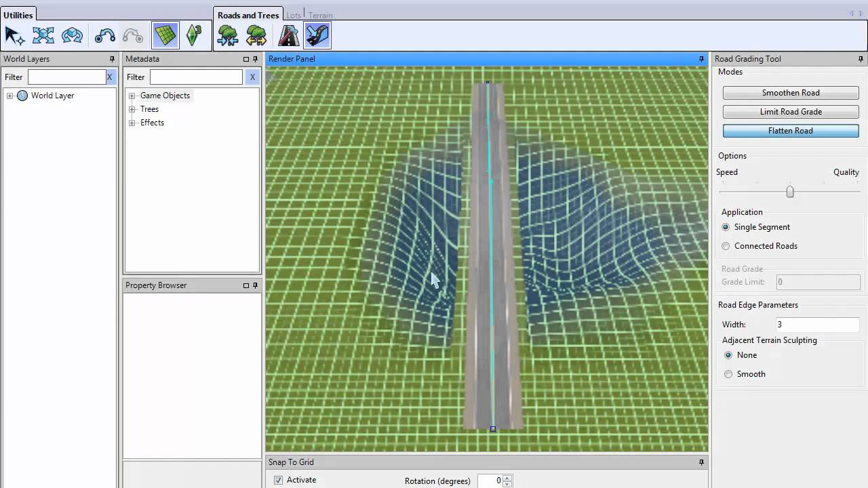This screenshot has height=488, width=868.
Task: Pin the World Layers panel
Action: pyautogui.click(x=112, y=59)
